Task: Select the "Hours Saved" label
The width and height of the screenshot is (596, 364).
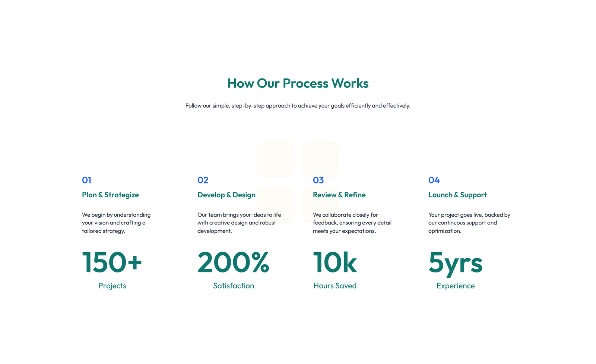Action: (335, 286)
